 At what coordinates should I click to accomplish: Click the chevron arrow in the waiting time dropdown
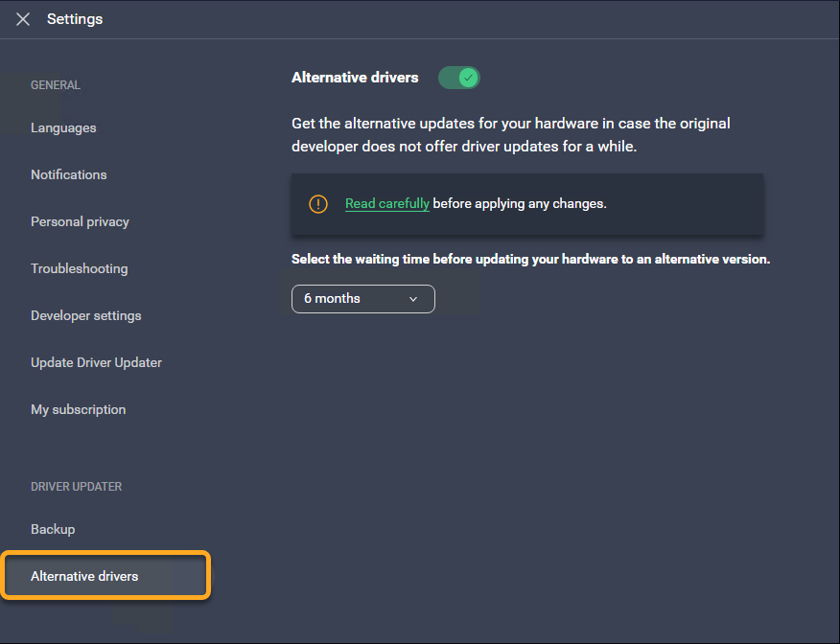[413, 299]
